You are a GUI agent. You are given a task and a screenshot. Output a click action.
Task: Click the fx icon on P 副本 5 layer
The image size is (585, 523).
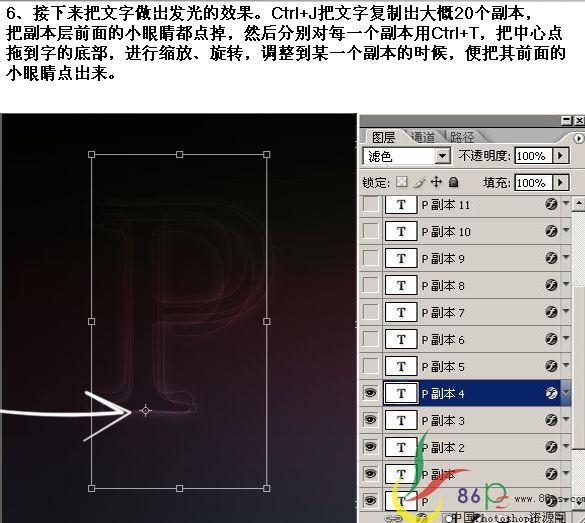551,366
